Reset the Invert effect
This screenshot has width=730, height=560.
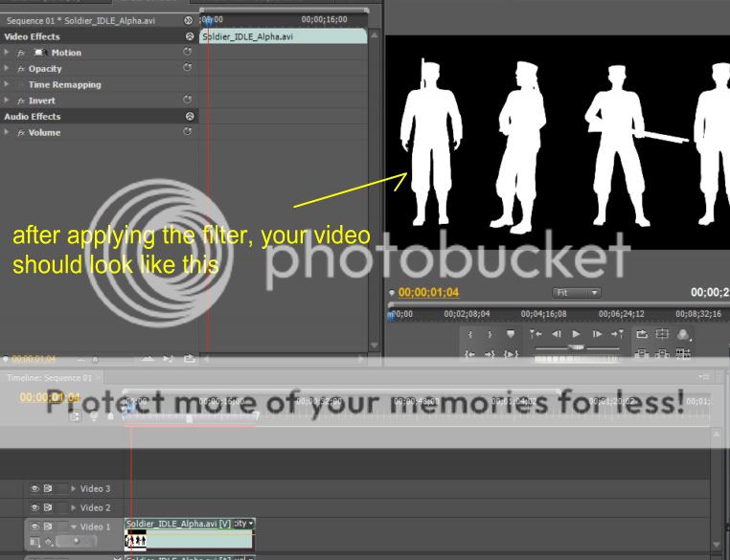pyautogui.click(x=188, y=100)
